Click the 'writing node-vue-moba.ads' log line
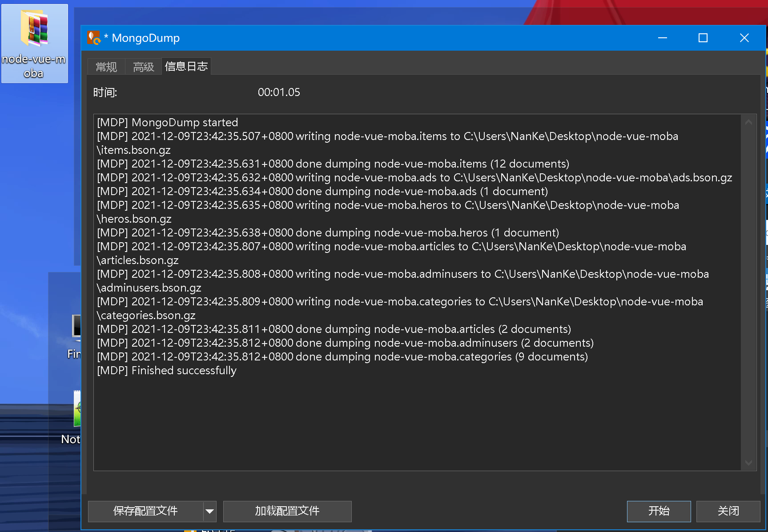Image resolution: width=768 pixels, height=532 pixels. point(414,177)
